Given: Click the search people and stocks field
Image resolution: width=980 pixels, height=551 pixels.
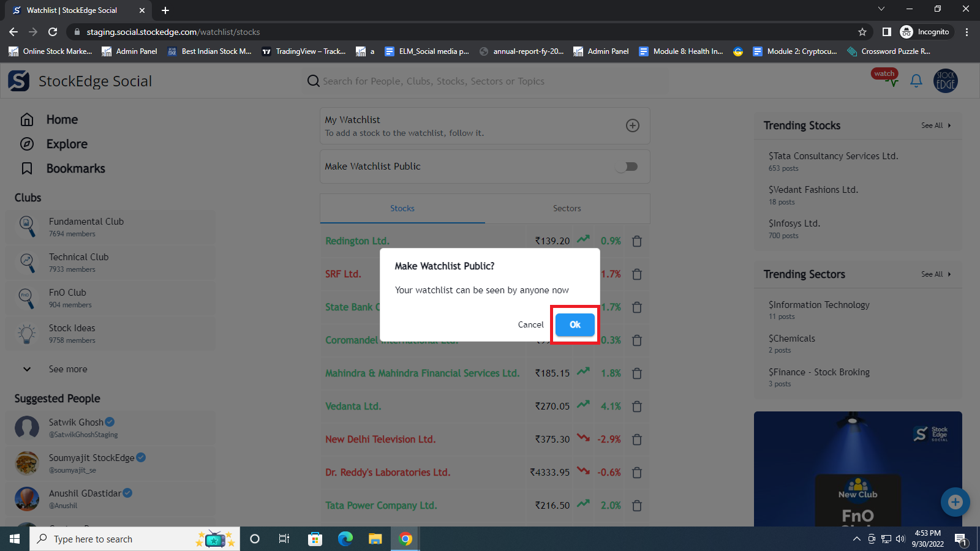Looking at the screenshot, I should (433, 81).
